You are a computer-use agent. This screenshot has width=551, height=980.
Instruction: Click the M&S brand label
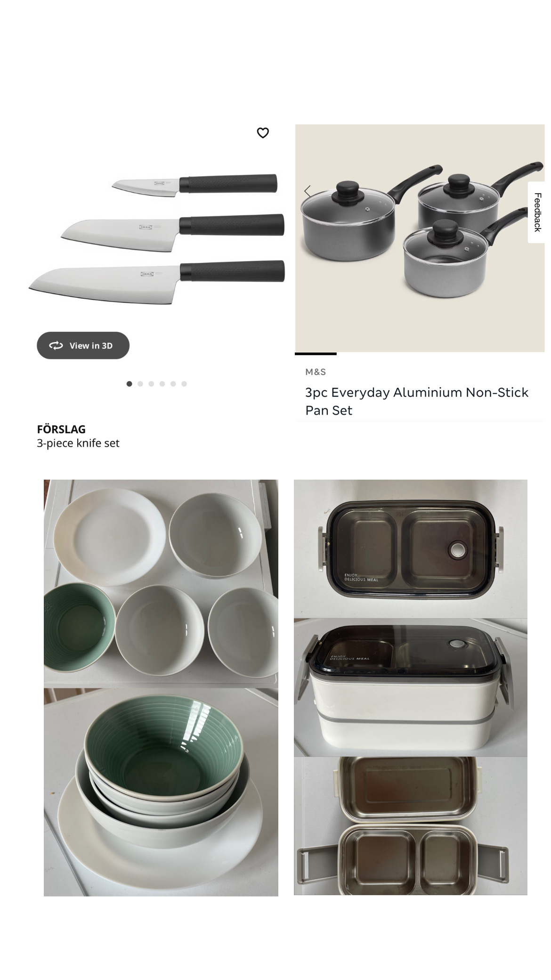(x=316, y=372)
